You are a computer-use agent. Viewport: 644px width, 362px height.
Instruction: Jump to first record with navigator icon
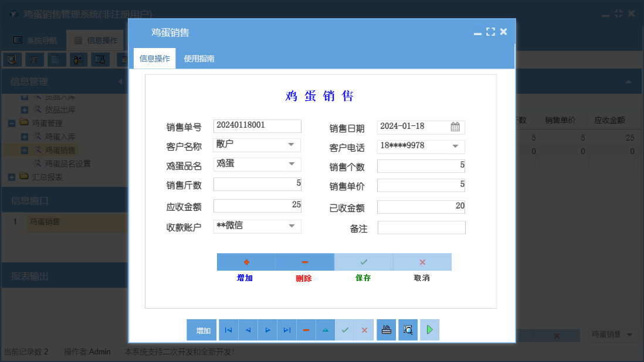pos(228,330)
